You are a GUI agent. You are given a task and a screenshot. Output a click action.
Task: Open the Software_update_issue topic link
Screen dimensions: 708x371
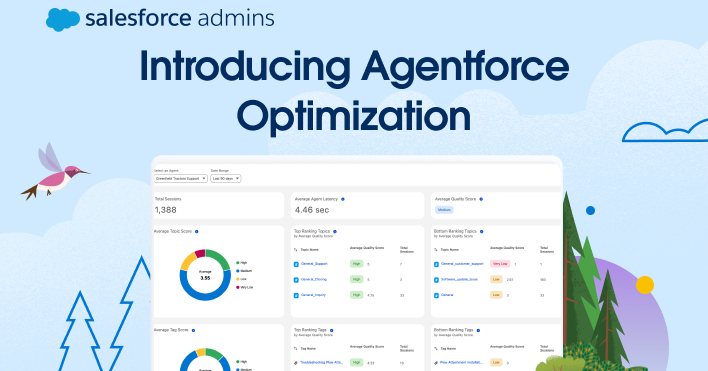(x=459, y=279)
